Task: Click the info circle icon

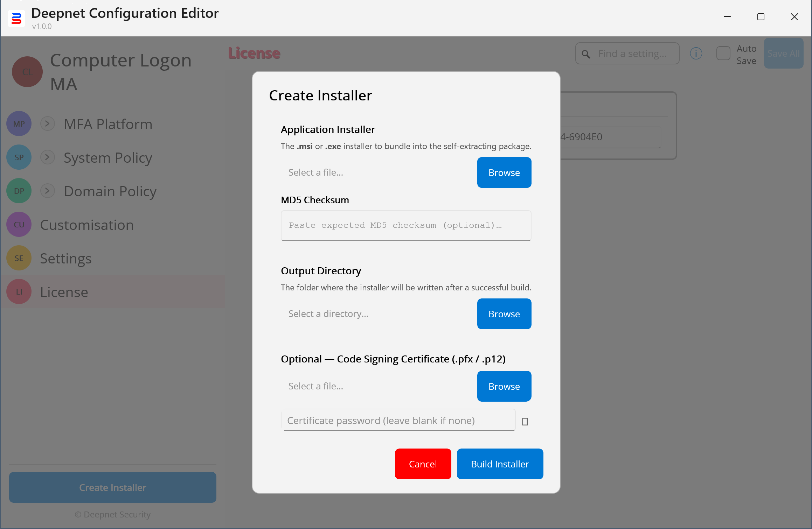Action: [696, 54]
